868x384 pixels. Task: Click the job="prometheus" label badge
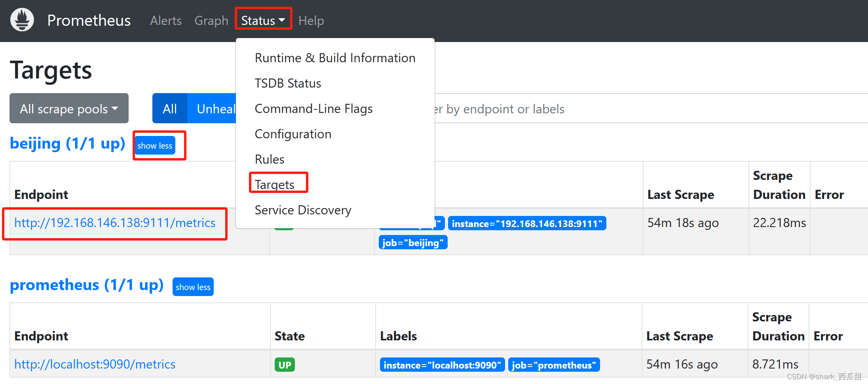click(554, 365)
